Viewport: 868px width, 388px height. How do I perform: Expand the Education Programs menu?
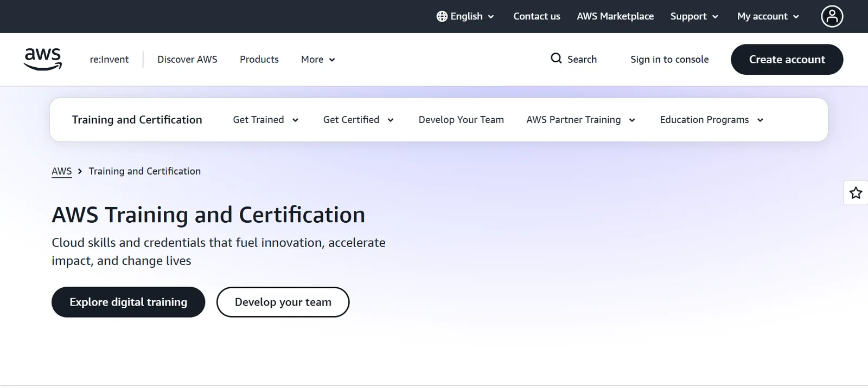(x=712, y=120)
